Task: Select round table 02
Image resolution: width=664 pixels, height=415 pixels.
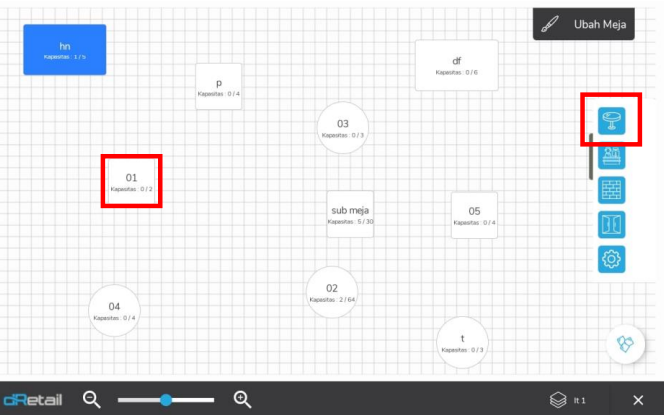Action: click(x=332, y=292)
